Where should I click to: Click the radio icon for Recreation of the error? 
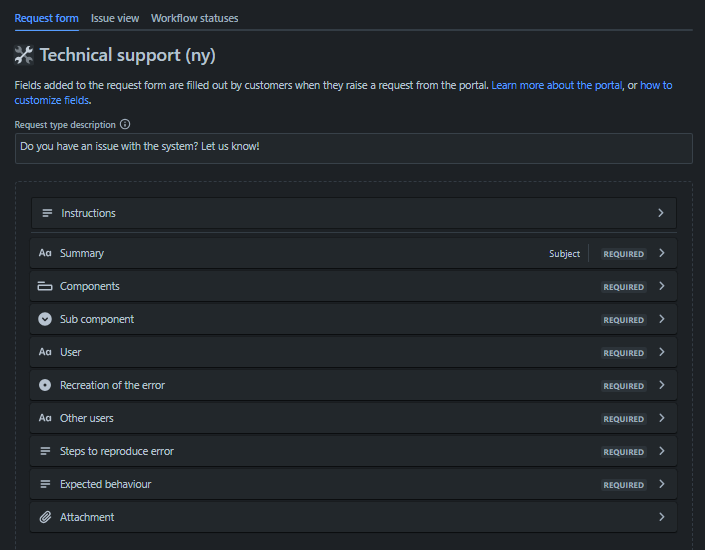point(45,385)
